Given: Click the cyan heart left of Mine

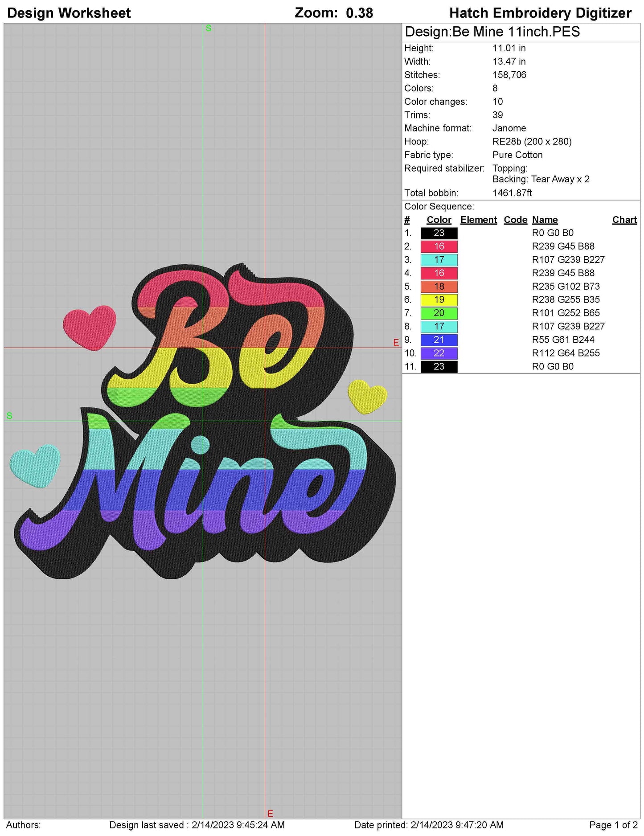Looking at the screenshot, I should [x=35, y=465].
